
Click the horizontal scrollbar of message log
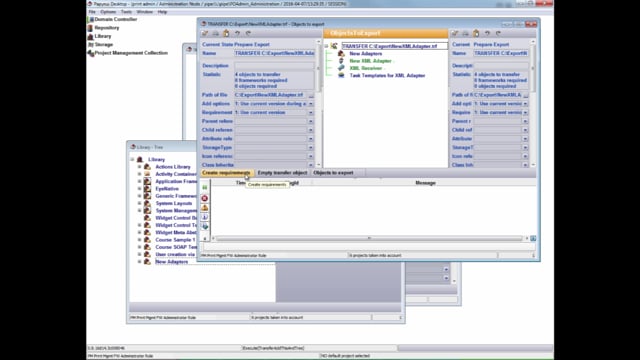369,238
